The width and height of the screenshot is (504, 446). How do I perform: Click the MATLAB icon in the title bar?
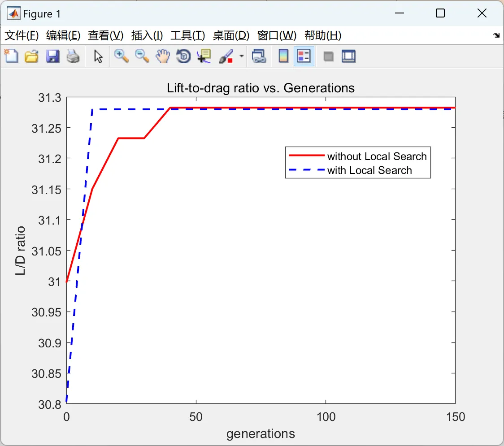[14, 13]
